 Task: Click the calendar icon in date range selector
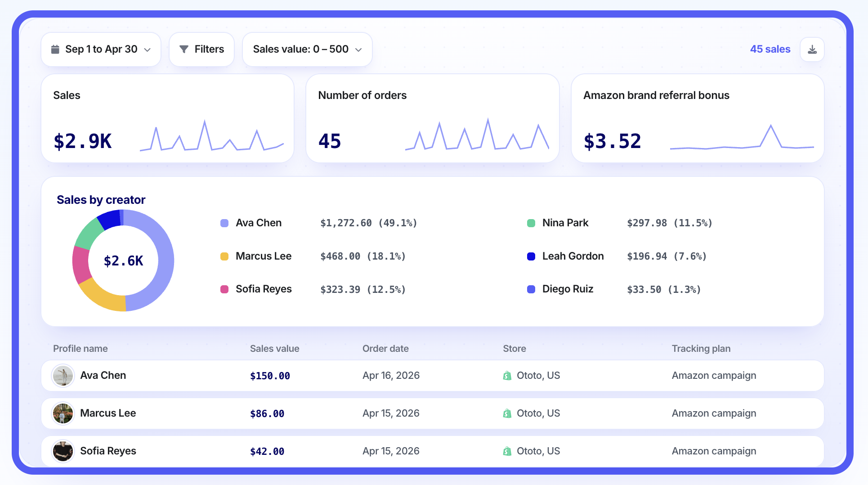55,49
